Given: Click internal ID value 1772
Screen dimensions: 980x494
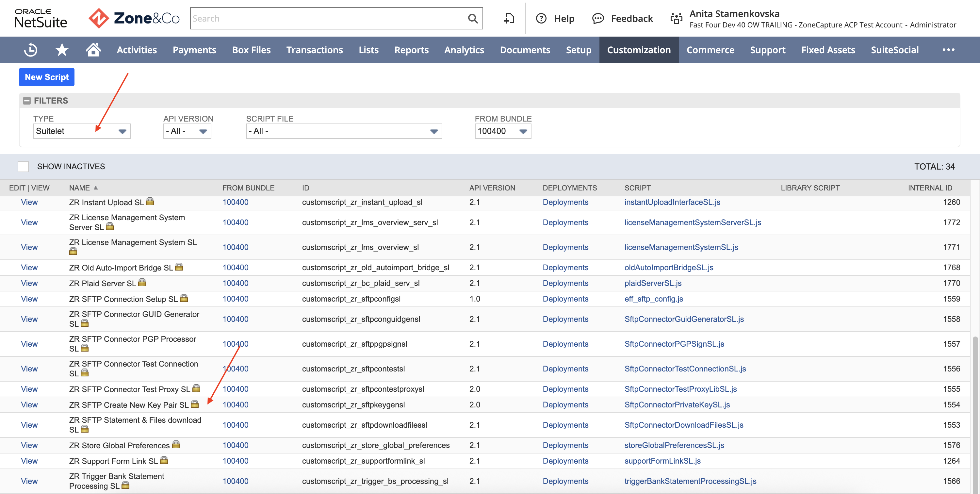Looking at the screenshot, I should click(x=951, y=222).
